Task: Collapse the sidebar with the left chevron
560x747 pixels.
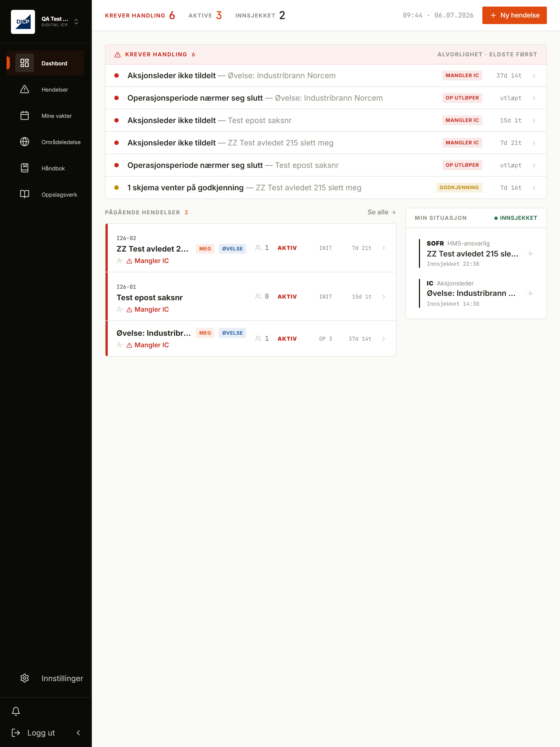Action: tap(78, 733)
